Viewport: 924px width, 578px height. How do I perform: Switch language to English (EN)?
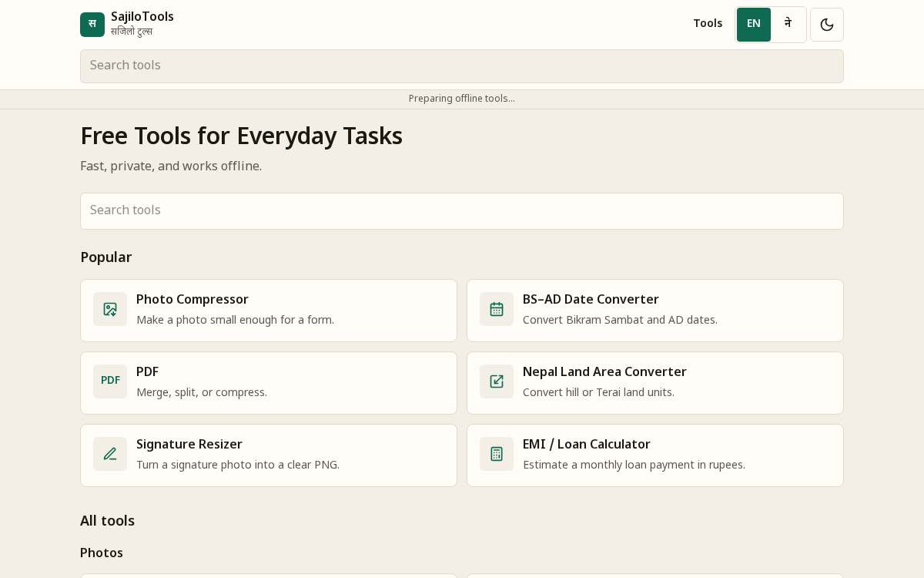tap(754, 25)
